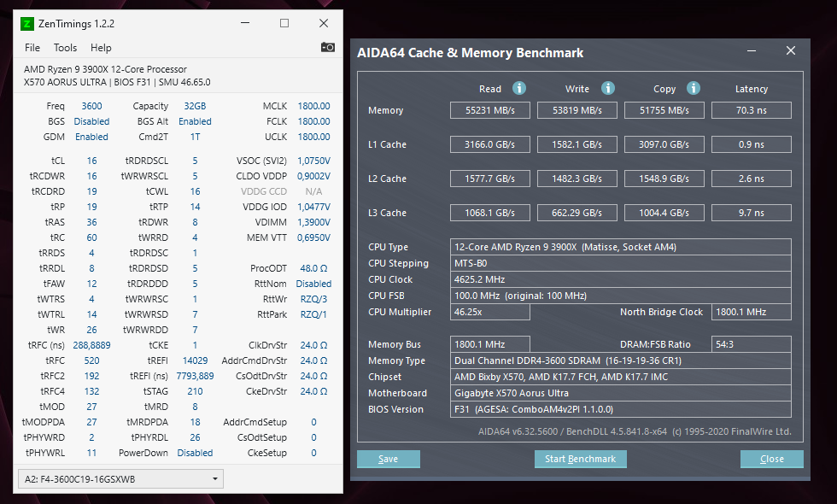Click MCLK value 1800.00
The image size is (837, 504).
click(x=314, y=106)
